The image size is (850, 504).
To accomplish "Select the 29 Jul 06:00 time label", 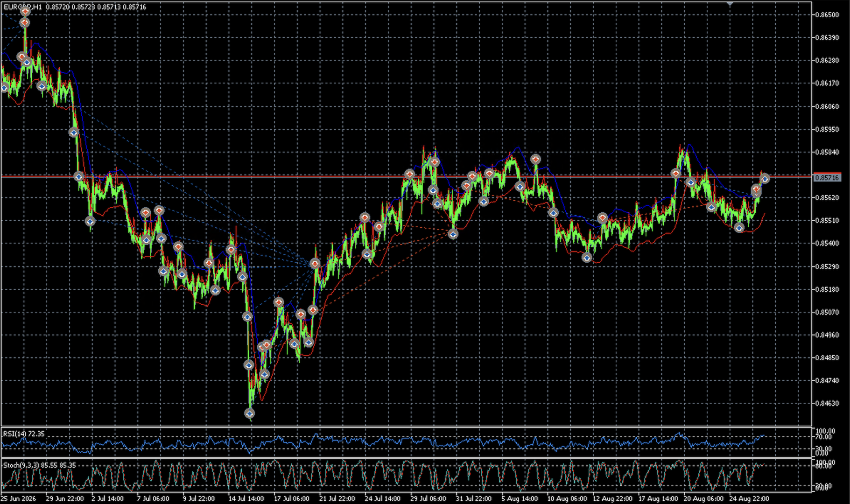I will [x=428, y=498].
